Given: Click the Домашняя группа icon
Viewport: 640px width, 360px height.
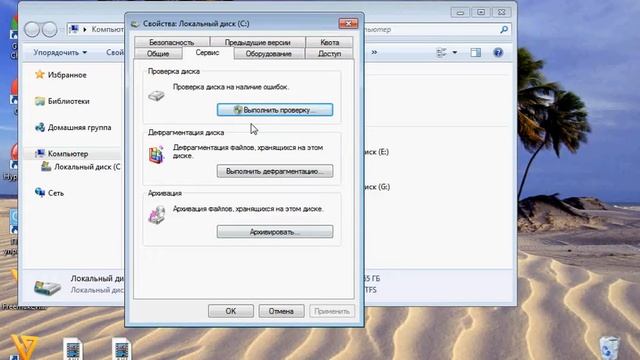Looking at the screenshot, I should (x=40, y=127).
